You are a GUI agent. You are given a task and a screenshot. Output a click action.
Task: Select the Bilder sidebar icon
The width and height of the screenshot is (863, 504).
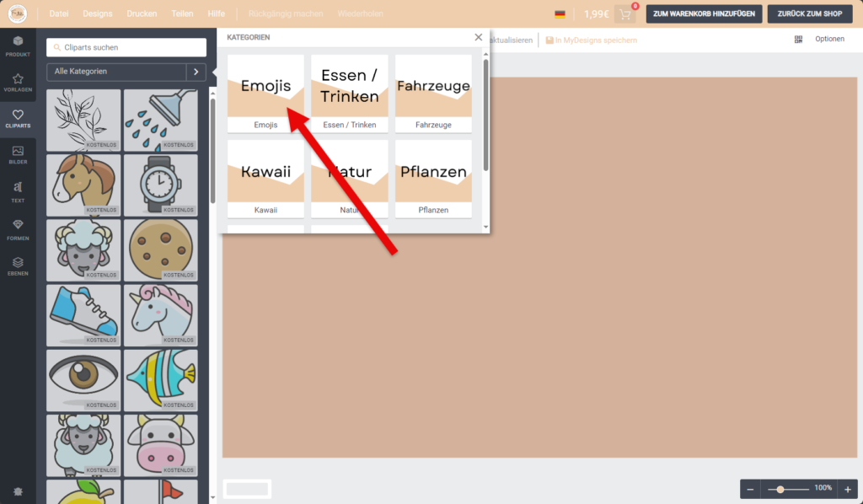18,154
